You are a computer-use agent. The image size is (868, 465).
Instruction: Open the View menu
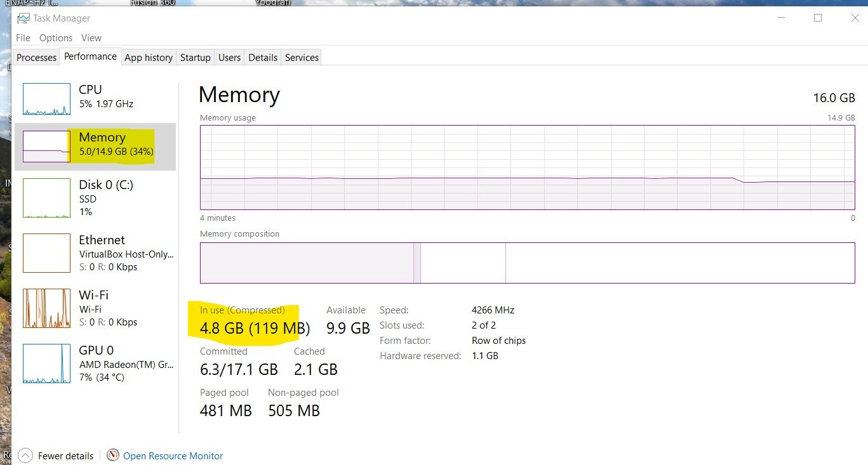tap(91, 38)
